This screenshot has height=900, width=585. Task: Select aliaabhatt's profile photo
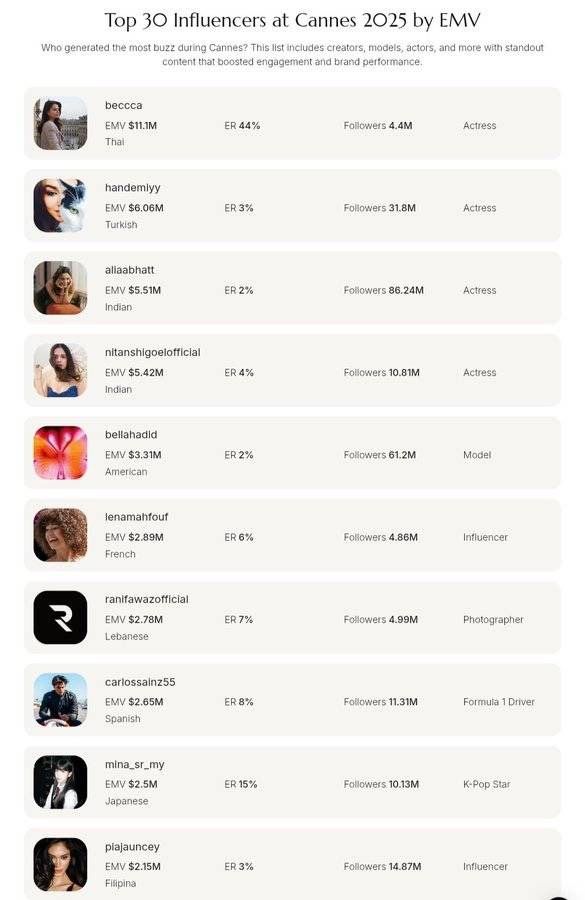[x=60, y=288]
